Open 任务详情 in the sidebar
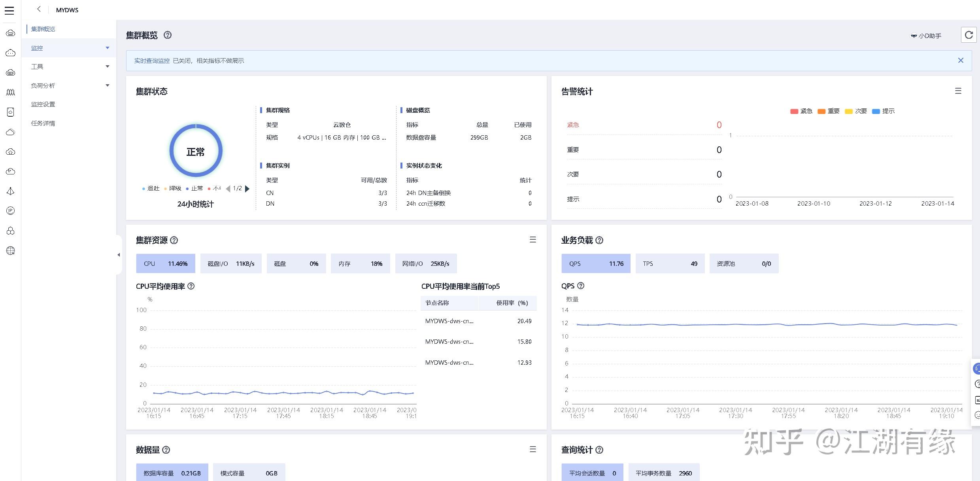 43,123
